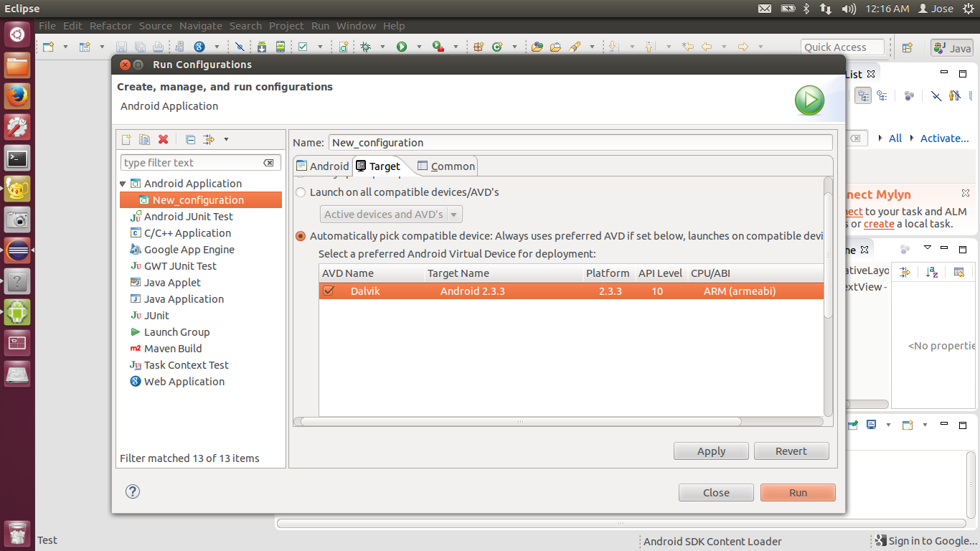This screenshot has width=980, height=551.
Task: Click the Collapse All icon in configurations toolbar
Action: click(190, 139)
